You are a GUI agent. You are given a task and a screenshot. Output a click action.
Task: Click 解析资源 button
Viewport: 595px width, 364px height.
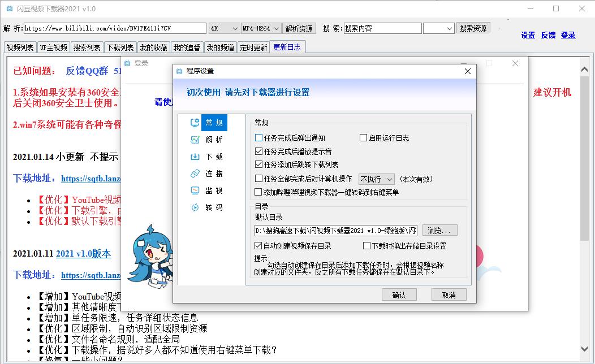(x=299, y=28)
